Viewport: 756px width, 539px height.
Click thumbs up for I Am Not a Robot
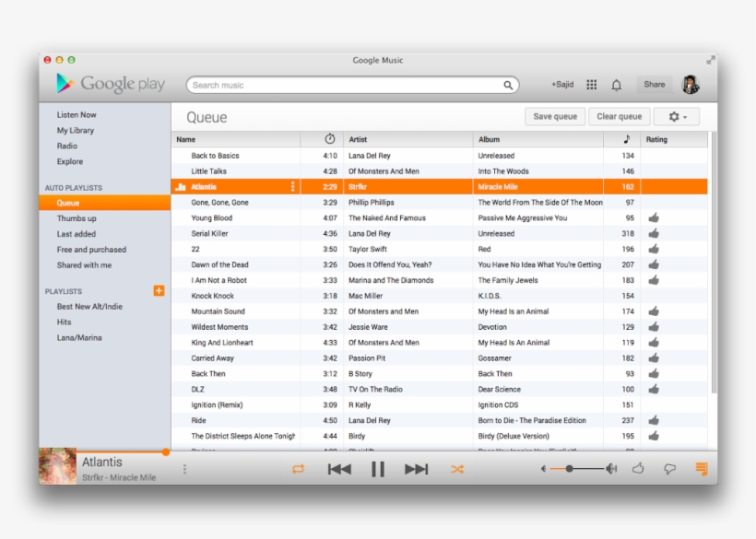tap(654, 280)
